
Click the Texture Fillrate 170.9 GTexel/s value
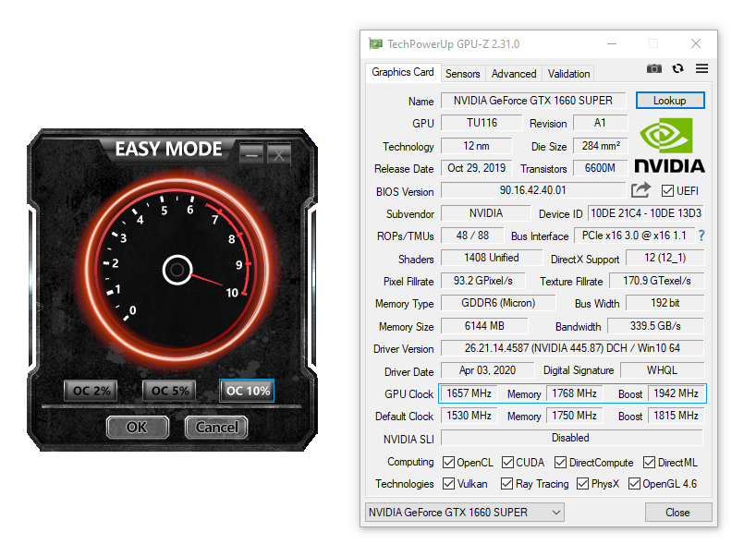pyautogui.click(x=657, y=281)
